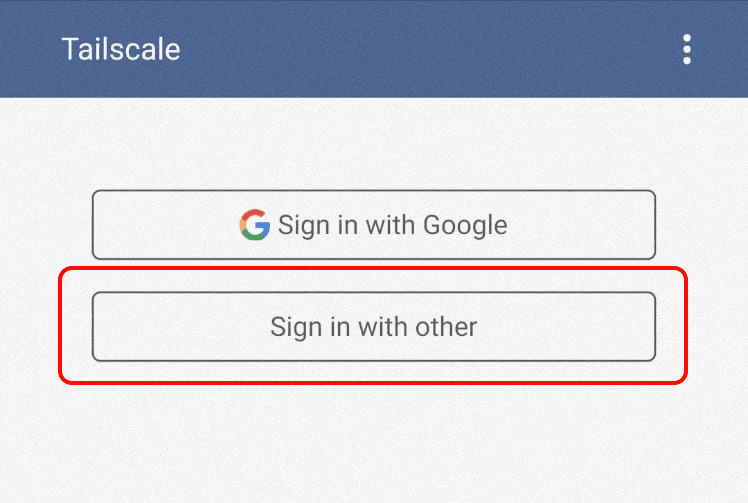Choose Google as the sign-in provider
The width and height of the screenshot is (748, 503).
374,224
